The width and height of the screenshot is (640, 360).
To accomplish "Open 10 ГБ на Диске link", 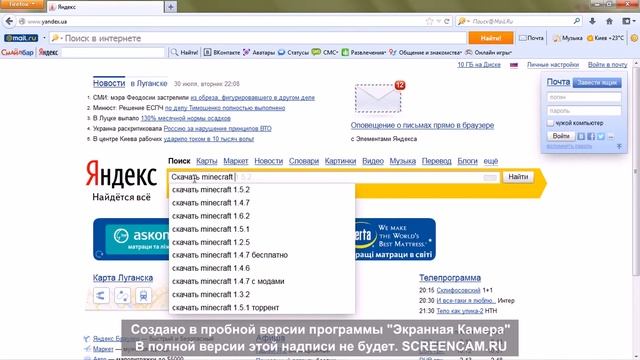I will coord(479,65).
